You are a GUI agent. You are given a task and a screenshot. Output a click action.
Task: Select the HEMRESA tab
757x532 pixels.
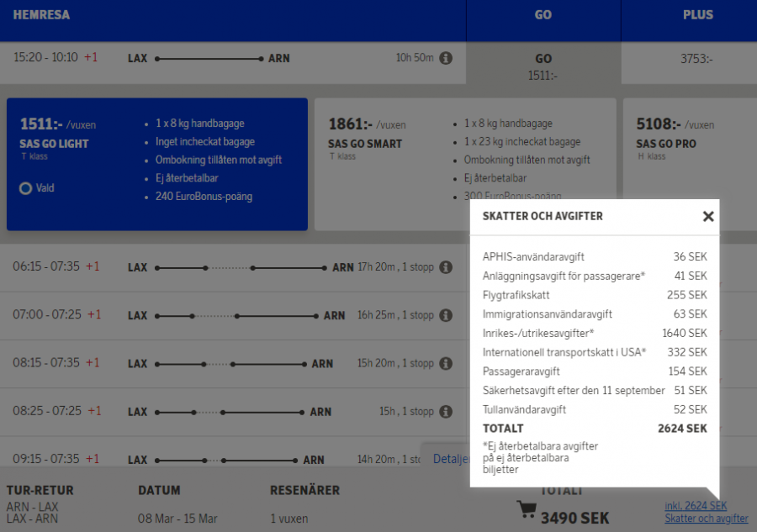coord(43,14)
